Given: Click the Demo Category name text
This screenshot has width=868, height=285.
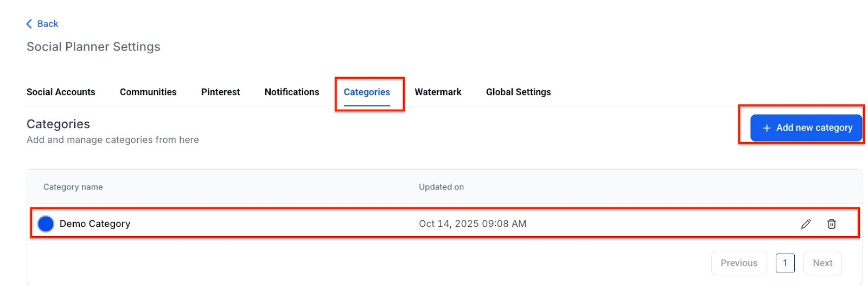Looking at the screenshot, I should (95, 224).
